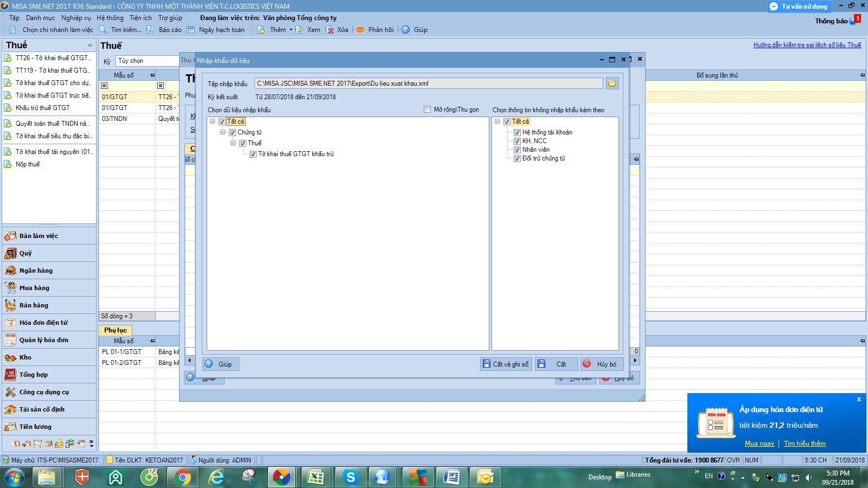Click the Cất save button

pos(557,364)
